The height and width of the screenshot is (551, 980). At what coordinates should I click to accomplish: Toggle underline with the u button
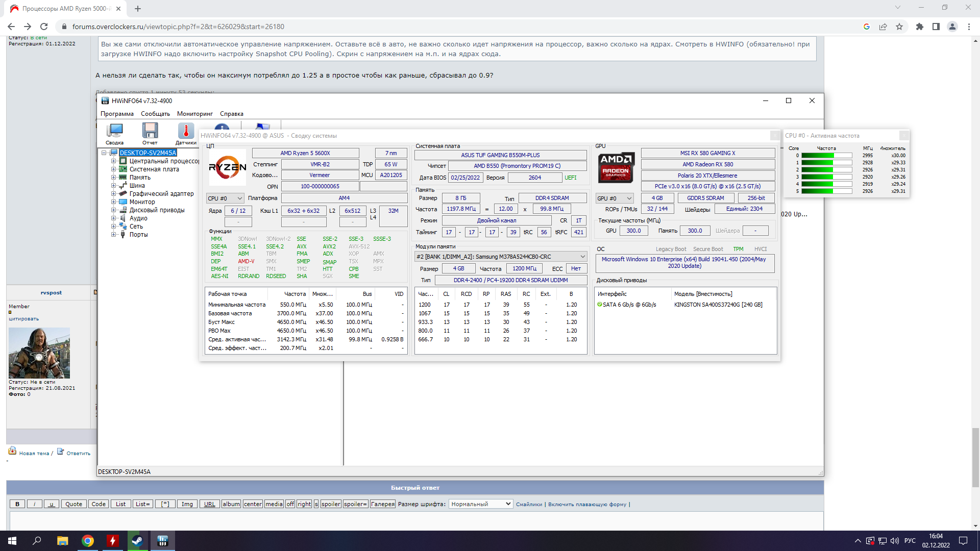pyautogui.click(x=51, y=504)
